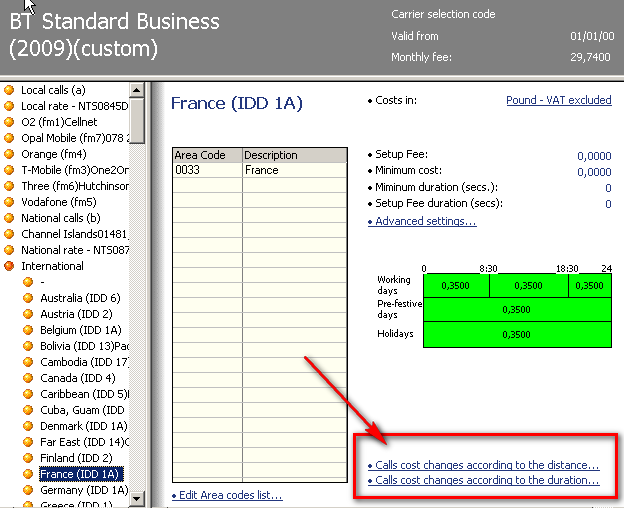Screen dimensions: 624x508
Task: Click Calls cost changes according to the duration
Action: [487, 480]
